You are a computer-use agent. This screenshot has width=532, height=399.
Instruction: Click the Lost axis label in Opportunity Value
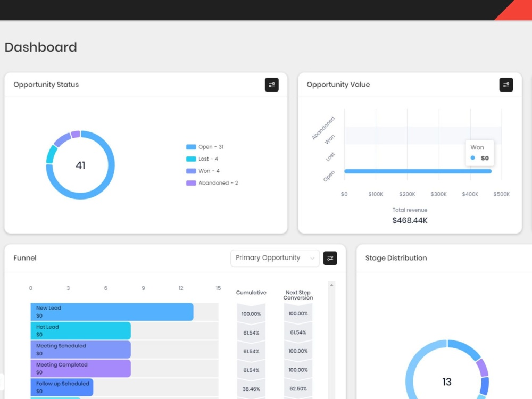tap(330, 156)
